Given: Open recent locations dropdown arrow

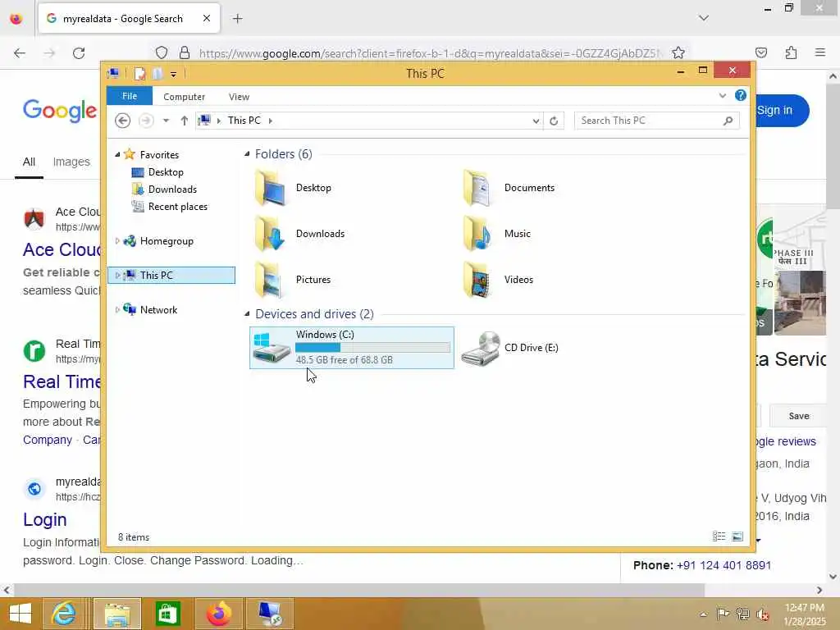Looking at the screenshot, I should click(x=166, y=121).
